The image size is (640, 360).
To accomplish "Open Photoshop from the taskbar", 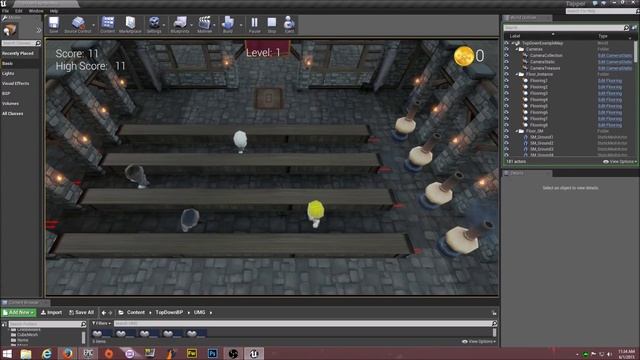I will pyautogui.click(x=212, y=353).
